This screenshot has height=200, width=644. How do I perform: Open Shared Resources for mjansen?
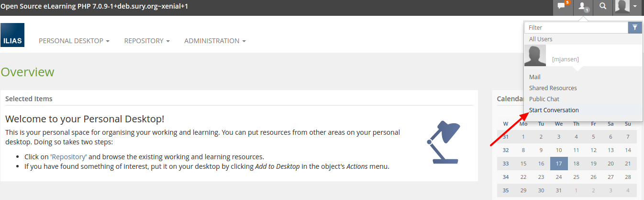(x=553, y=88)
